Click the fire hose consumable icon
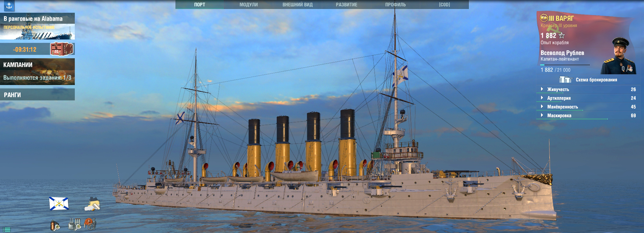644x233 pixels. 90,224
